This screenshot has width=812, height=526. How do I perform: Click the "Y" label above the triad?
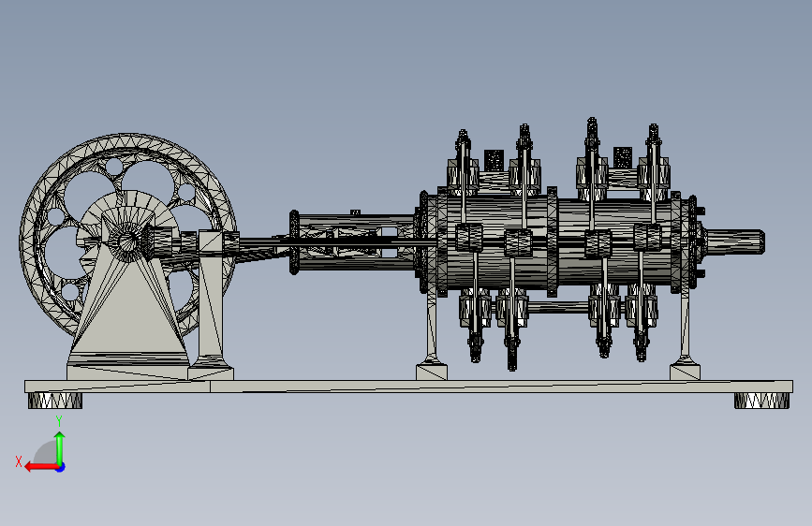(59, 421)
